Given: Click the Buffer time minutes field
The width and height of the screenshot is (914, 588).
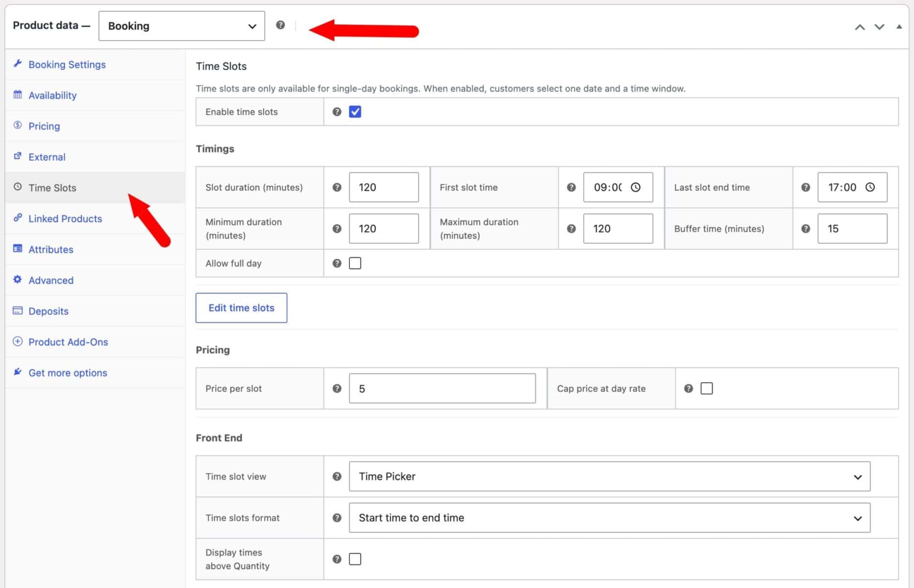Looking at the screenshot, I should [x=852, y=228].
